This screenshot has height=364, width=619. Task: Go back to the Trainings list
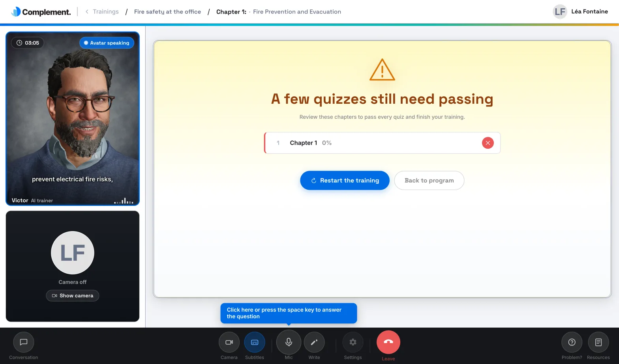[x=102, y=12]
